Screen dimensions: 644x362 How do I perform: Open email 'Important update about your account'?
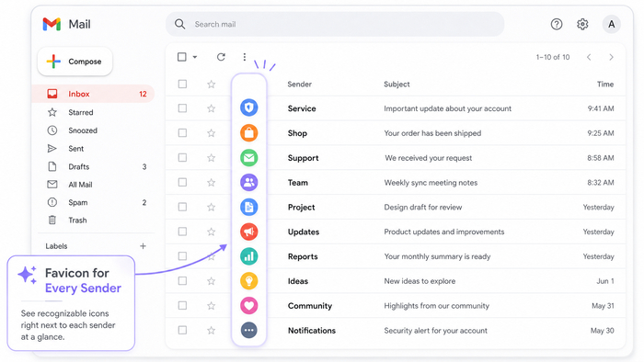[x=448, y=108]
